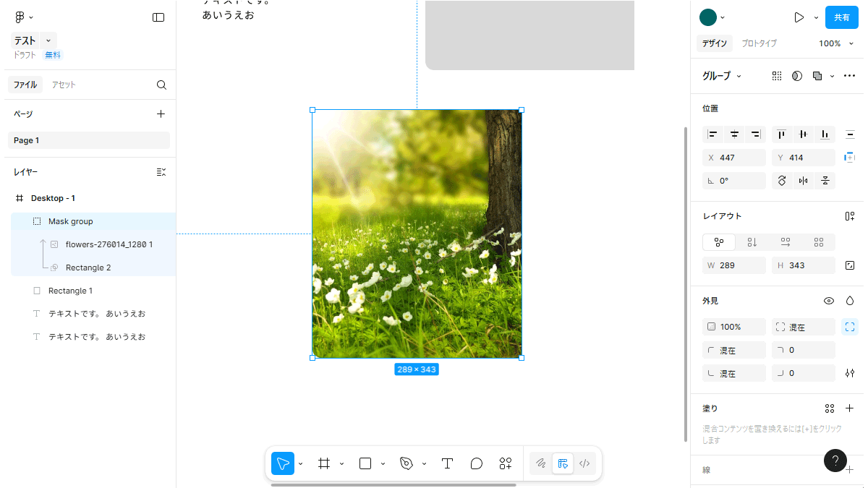Open the Actions tool in the toolbar
Viewport: 868px width, 488px height.
[x=506, y=463]
